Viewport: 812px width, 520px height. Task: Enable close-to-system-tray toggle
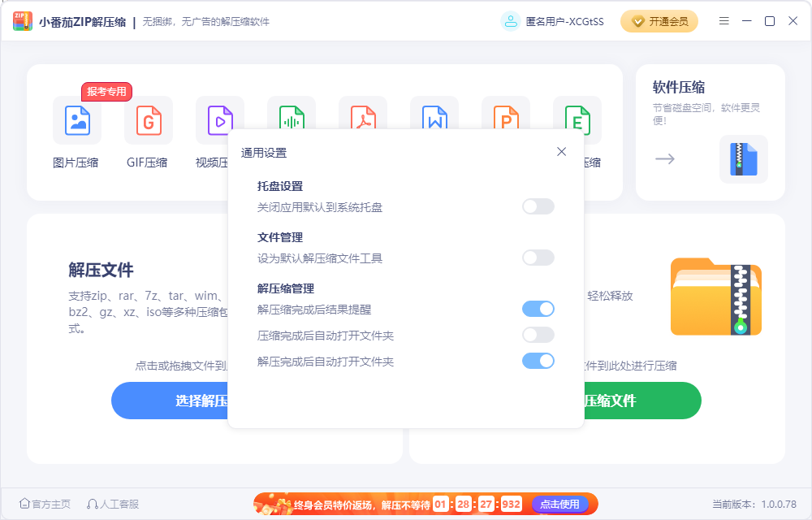click(x=538, y=206)
